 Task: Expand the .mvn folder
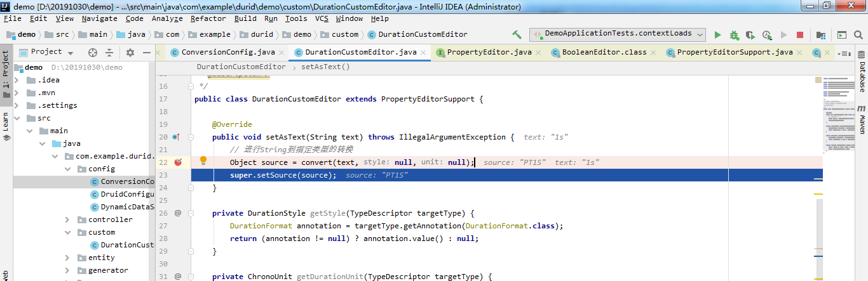pyautogui.click(x=18, y=93)
